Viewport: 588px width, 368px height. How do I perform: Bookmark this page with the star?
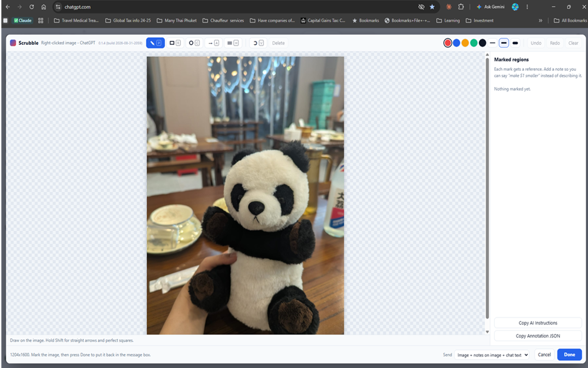pyautogui.click(x=432, y=7)
